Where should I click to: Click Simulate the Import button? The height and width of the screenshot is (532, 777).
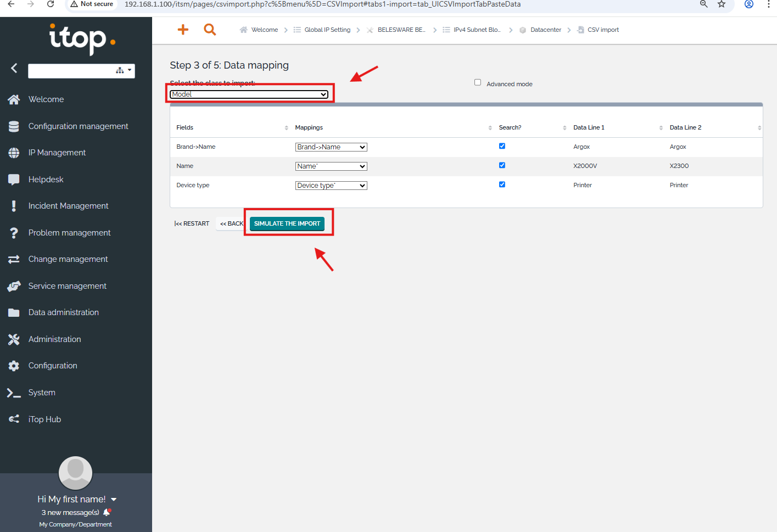click(287, 223)
